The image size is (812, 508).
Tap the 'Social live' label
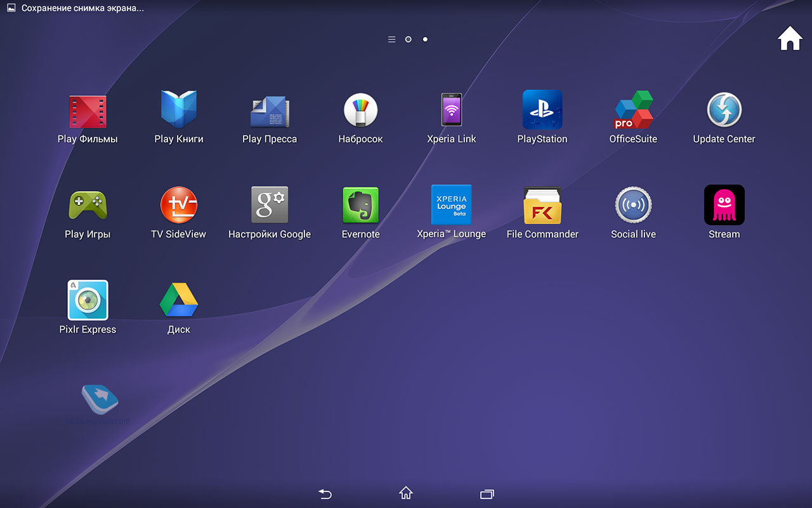[633, 234]
